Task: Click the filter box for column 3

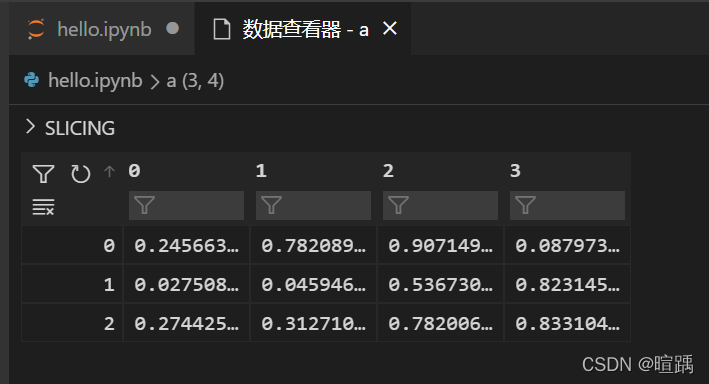Action: [567, 205]
